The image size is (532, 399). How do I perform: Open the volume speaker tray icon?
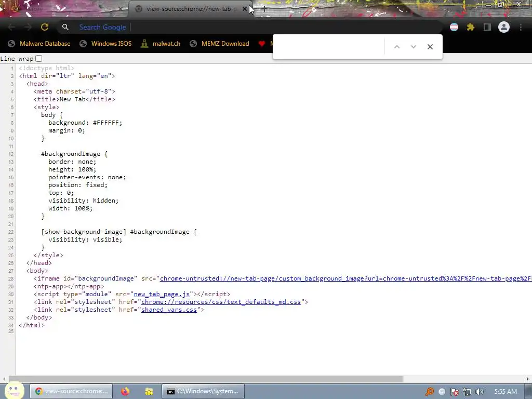480,392
